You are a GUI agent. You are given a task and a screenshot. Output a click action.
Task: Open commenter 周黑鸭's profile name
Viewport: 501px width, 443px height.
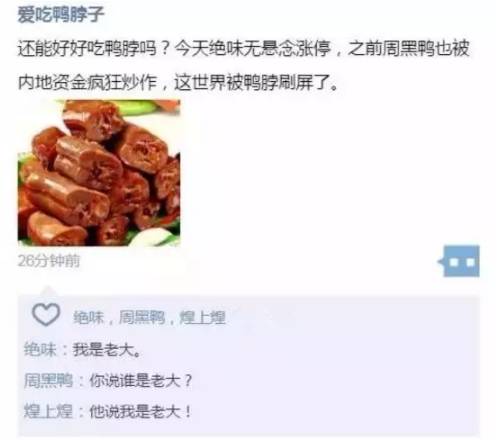tap(48, 380)
